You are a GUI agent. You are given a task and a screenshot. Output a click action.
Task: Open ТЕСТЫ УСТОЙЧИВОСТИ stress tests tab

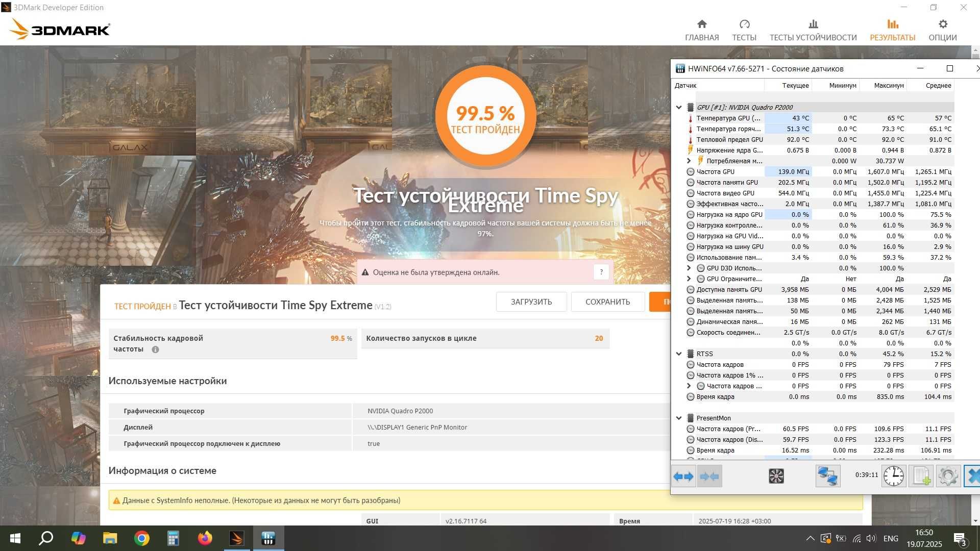point(813,31)
